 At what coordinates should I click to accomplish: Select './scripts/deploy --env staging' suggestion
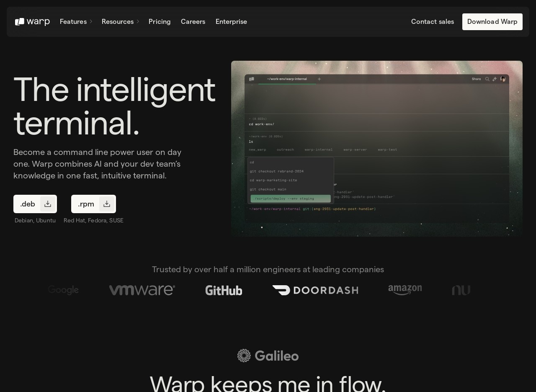click(x=291, y=199)
